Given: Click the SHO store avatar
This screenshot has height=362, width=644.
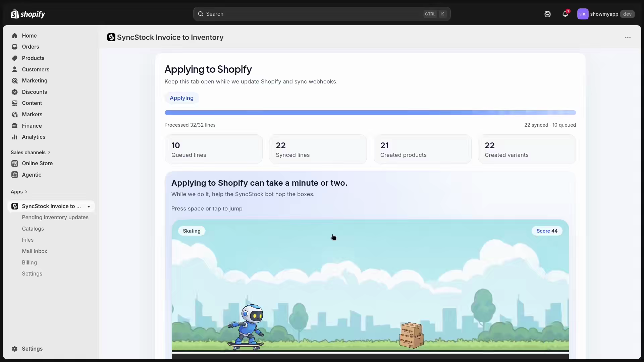Looking at the screenshot, I should [x=583, y=14].
